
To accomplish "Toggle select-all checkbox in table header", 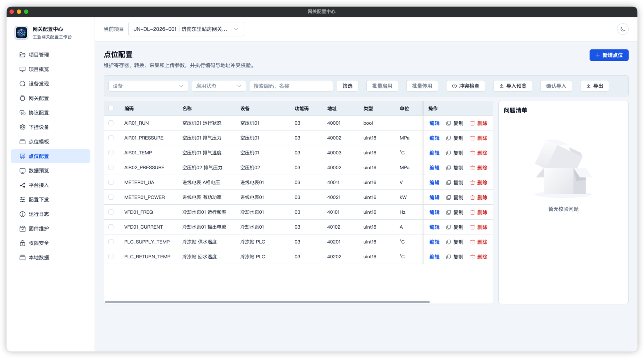I will click(111, 108).
